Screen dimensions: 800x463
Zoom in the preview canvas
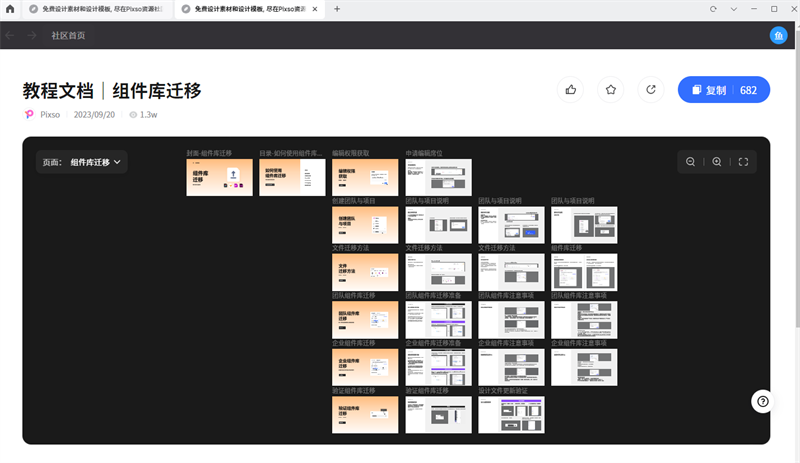pyautogui.click(x=717, y=162)
